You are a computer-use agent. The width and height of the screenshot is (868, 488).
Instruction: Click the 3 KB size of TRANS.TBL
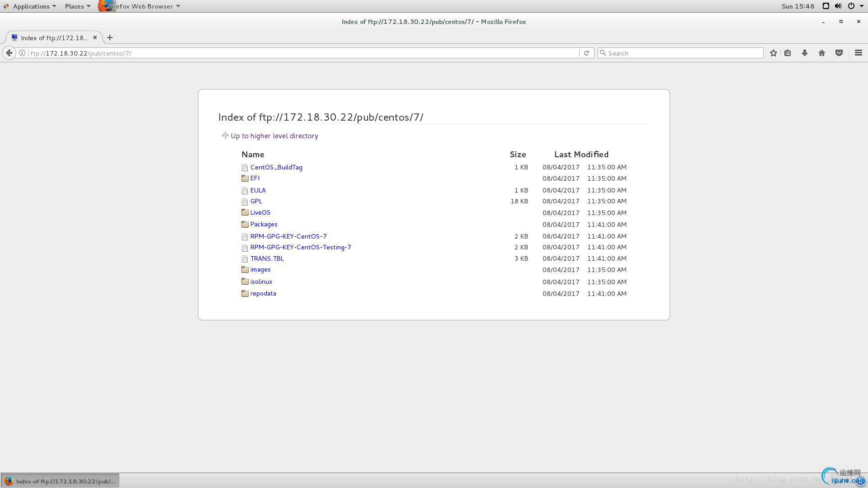521,258
